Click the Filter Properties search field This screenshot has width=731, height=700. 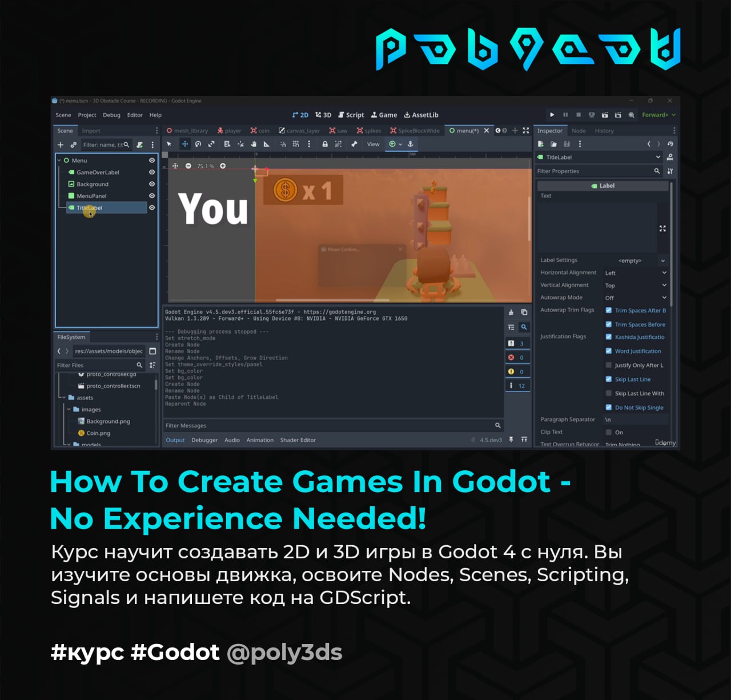pos(599,171)
